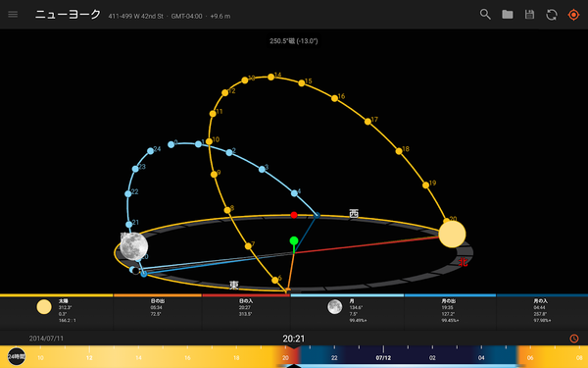588x368 pixels.
Task: Select the moon path hour 23 marker
Action: pos(135,169)
